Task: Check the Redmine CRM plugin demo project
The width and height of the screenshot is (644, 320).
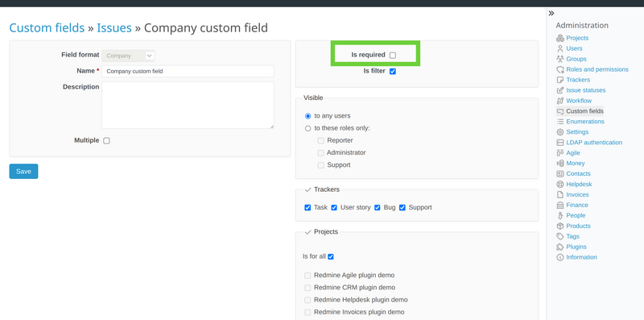Action: click(308, 288)
